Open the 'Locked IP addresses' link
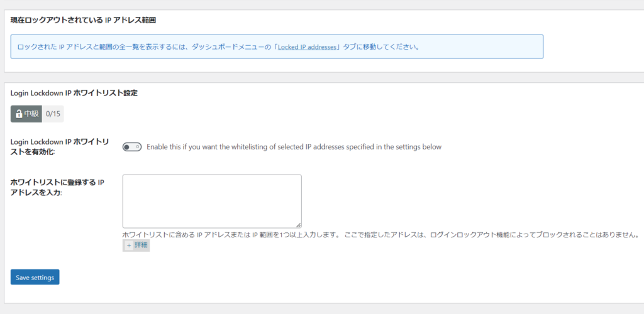This screenshot has width=644, height=314. pos(308,46)
